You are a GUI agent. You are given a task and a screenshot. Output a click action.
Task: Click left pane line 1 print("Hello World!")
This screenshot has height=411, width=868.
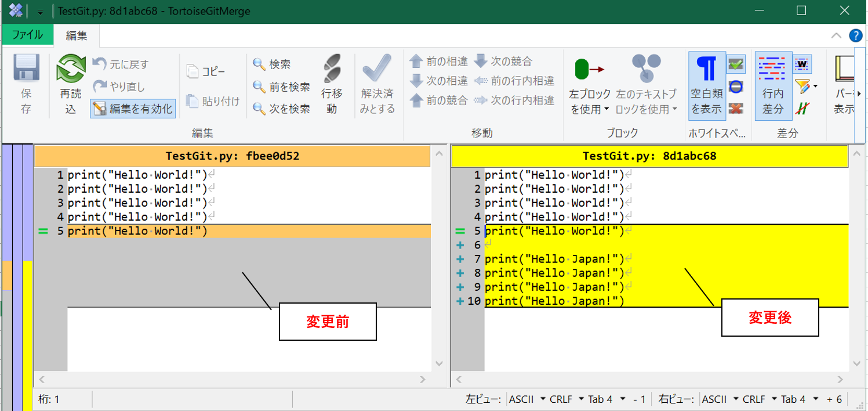[x=137, y=175]
